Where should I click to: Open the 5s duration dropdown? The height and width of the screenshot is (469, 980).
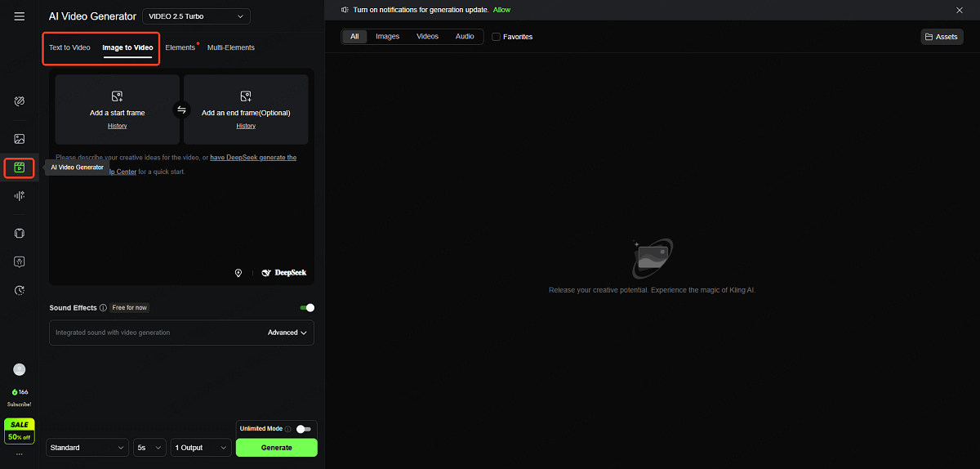[x=150, y=448]
